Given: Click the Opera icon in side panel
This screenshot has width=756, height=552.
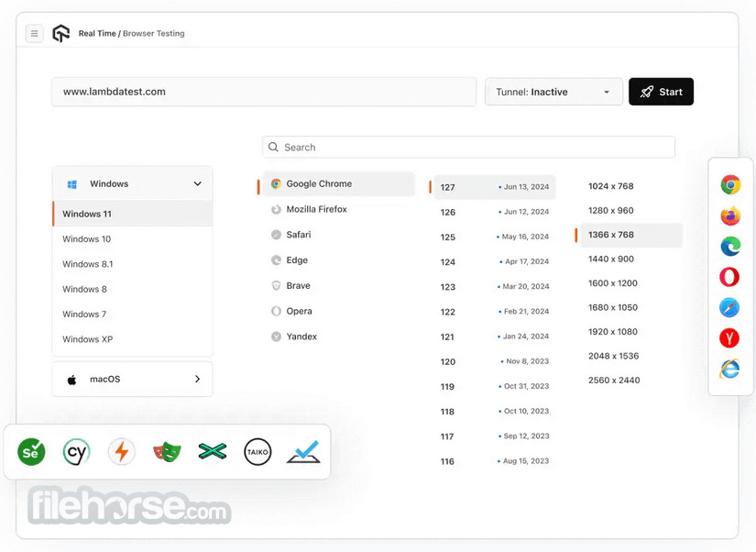Looking at the screenshot, I should coord(729,277).
